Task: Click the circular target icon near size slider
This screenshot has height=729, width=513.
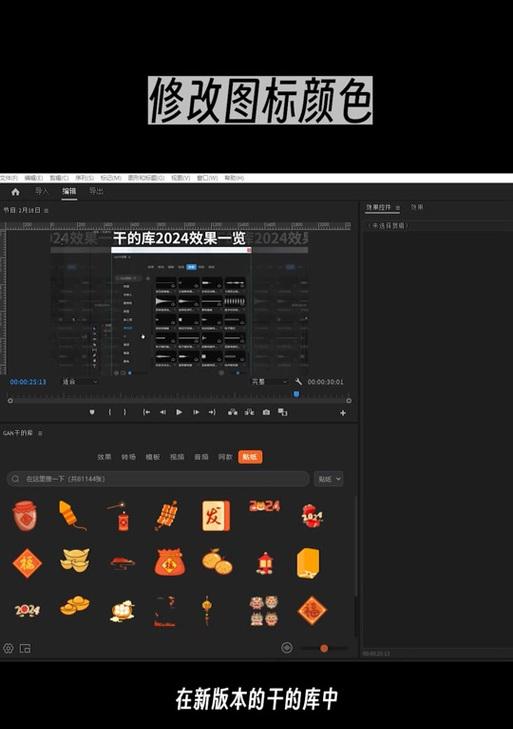Action: pos(287,647)
